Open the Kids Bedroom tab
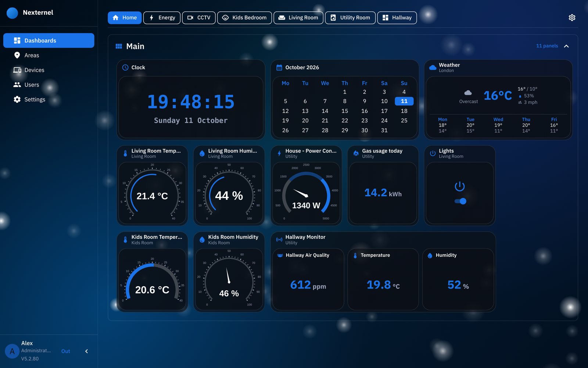 244,18
